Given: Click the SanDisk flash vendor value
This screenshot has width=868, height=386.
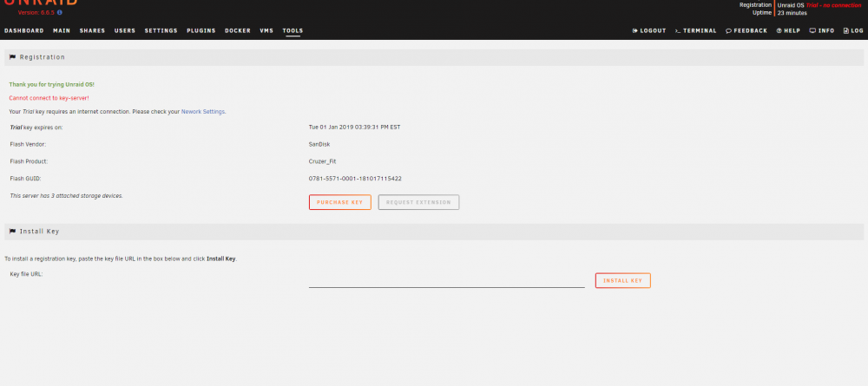Looking at the screenshot, I should point(319,144).
